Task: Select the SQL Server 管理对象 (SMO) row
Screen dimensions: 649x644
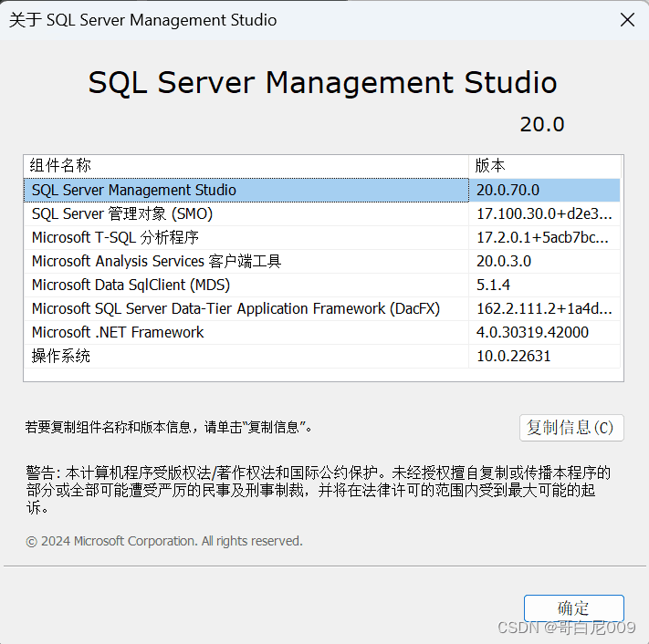Action: pyautogui.click(x=321, y=213)
